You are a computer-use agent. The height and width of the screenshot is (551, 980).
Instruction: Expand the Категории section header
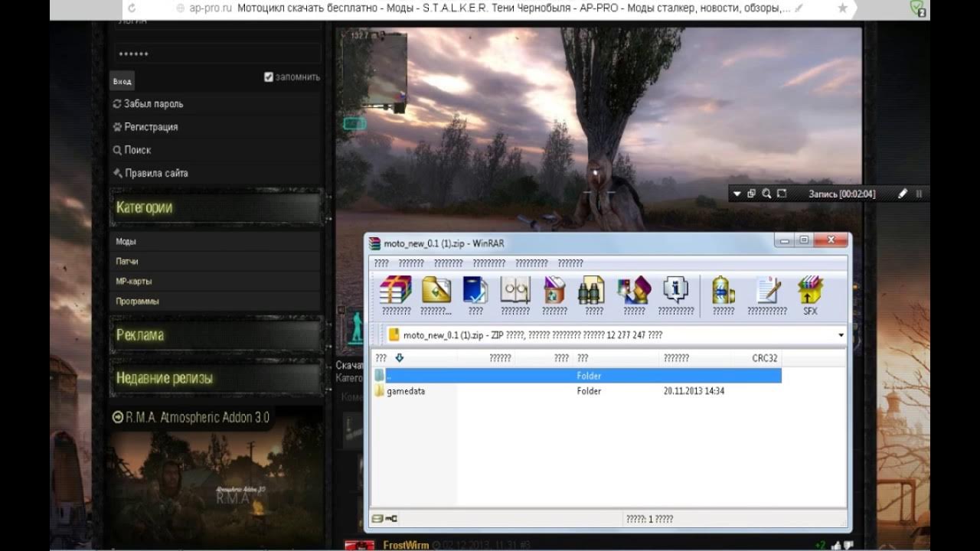point(216,207)
